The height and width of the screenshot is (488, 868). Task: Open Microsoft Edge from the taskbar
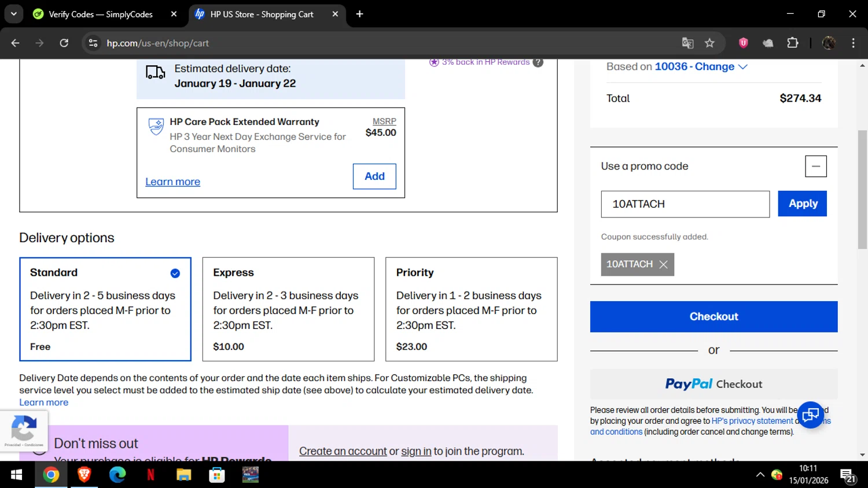coord(117,475)
